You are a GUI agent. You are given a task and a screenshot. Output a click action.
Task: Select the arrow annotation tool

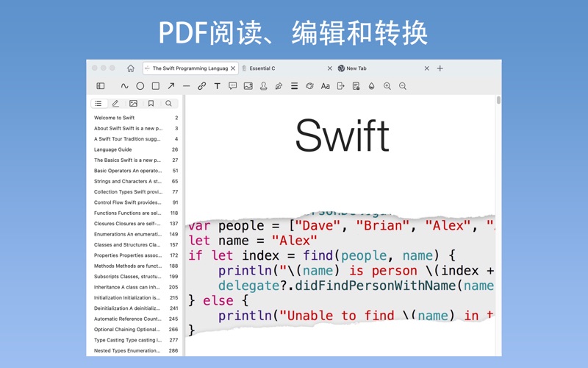[171, 86]
